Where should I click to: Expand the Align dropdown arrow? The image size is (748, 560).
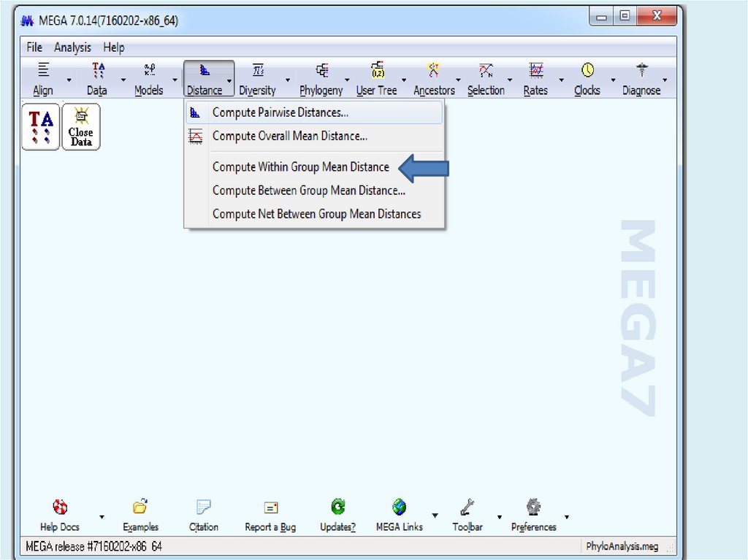(69, 80)
